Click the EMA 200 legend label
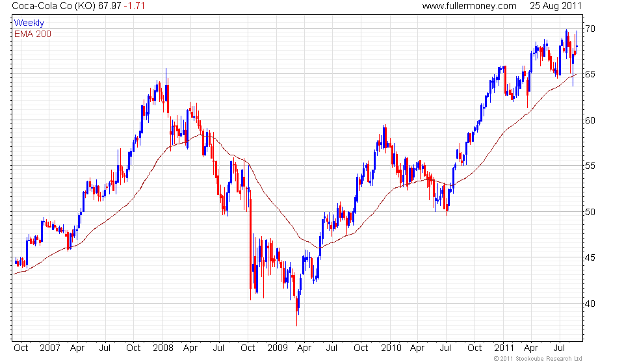 [33, 34]
